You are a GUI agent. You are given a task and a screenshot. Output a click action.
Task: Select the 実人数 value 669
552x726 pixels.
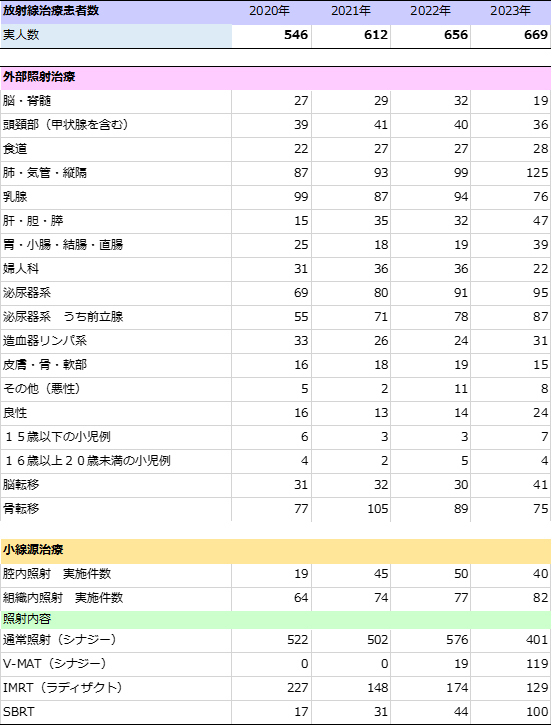[x=536, y=35]
